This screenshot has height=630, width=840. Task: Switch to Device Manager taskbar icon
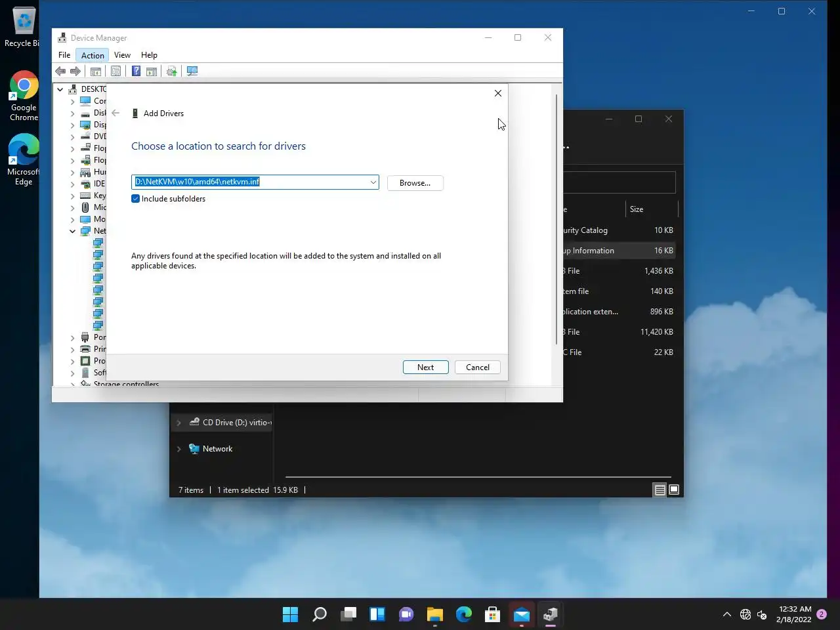coord(551,614)
